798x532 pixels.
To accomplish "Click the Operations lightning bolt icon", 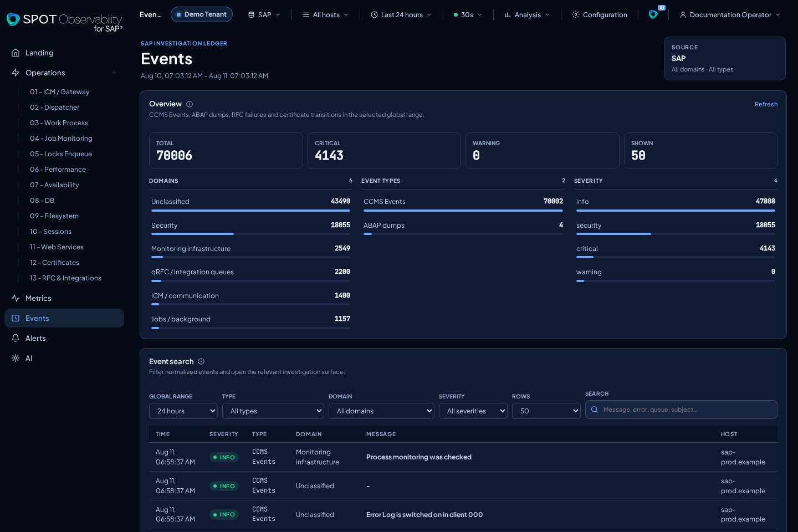I will pyautogui.click(x=16, y=73).
